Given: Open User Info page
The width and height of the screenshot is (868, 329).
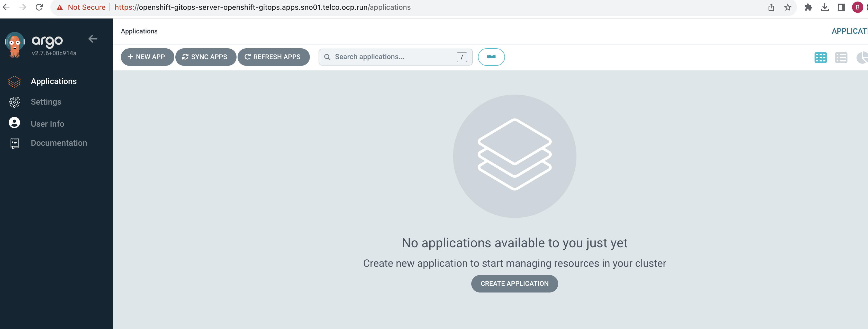Looking at the screenshot, I should (47, 124).
